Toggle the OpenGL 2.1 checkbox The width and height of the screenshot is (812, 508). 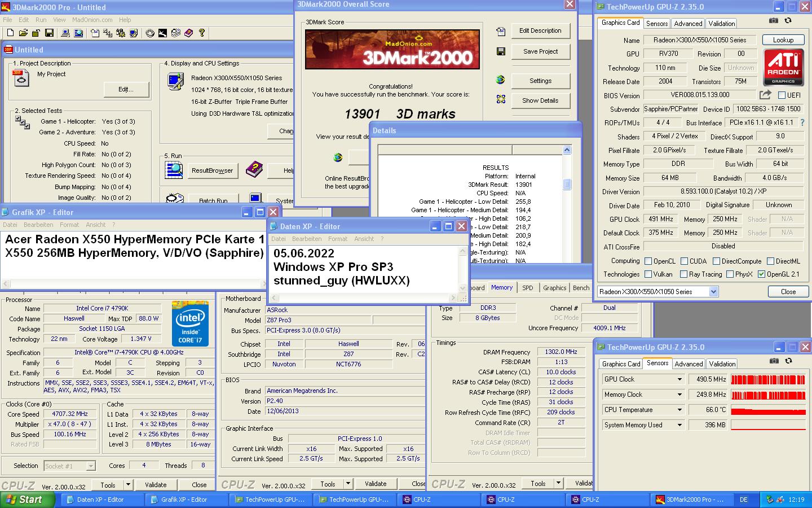coord(761,274)
